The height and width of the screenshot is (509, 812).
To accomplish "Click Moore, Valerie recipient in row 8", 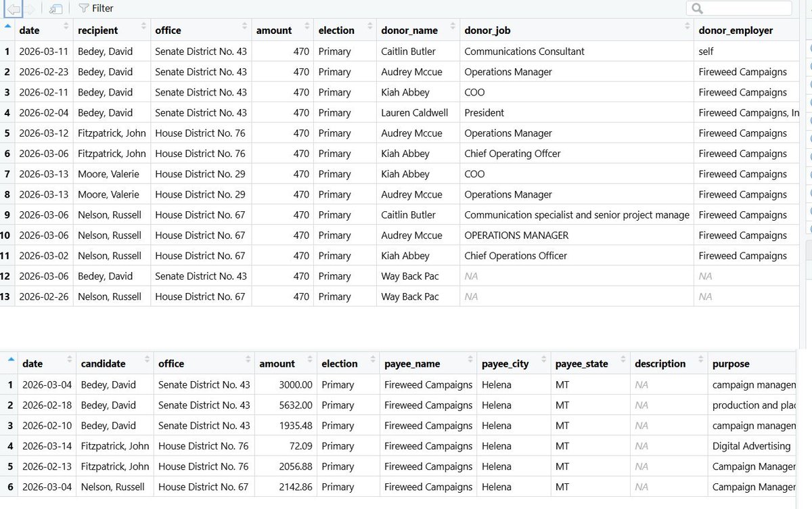I will coord(108,194).
